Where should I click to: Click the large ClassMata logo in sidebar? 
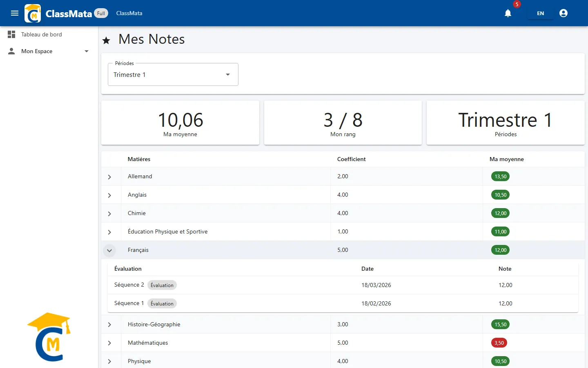tap(49, 337)
